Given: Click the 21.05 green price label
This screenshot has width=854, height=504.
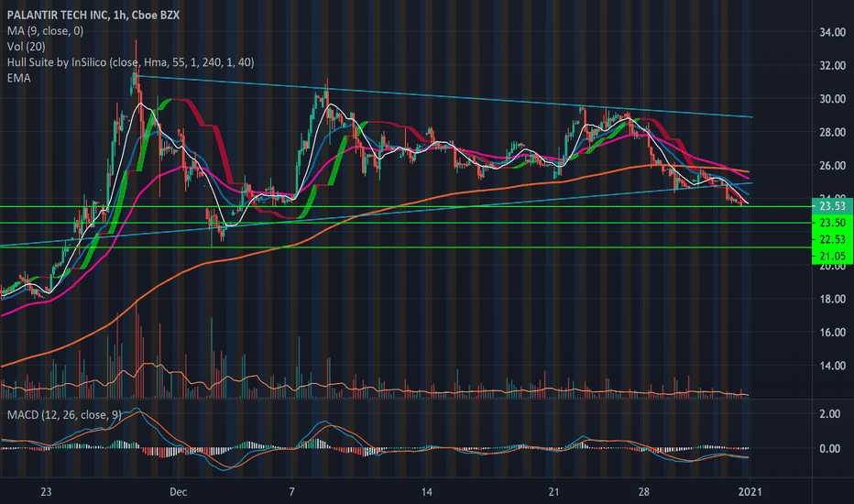Looking at the screenshot, I should [x=832, y=256].
